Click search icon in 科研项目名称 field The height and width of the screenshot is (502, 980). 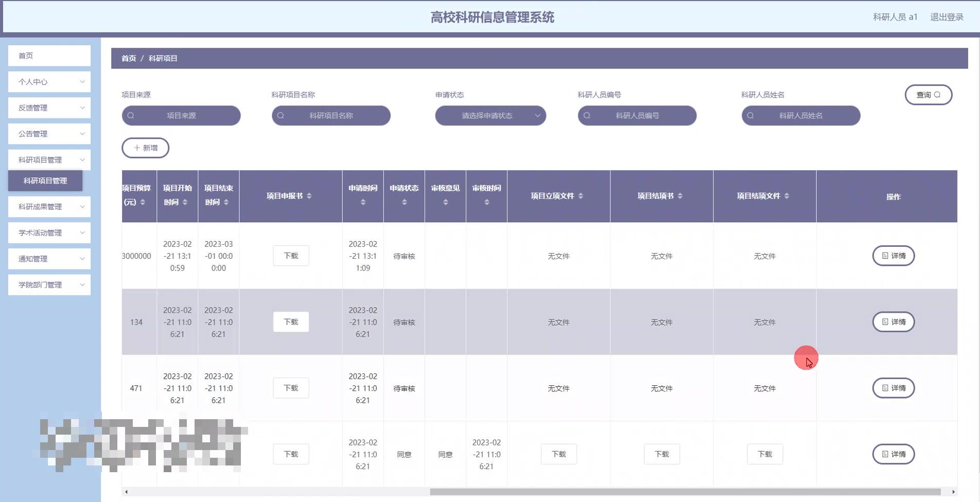point(281,116)
